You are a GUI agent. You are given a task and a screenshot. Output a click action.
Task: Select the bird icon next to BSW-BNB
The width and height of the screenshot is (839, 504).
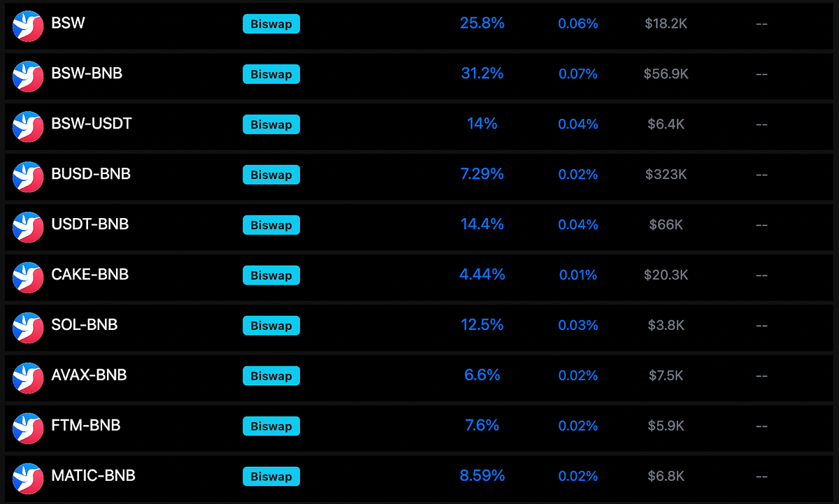click(x=28, y=76)
